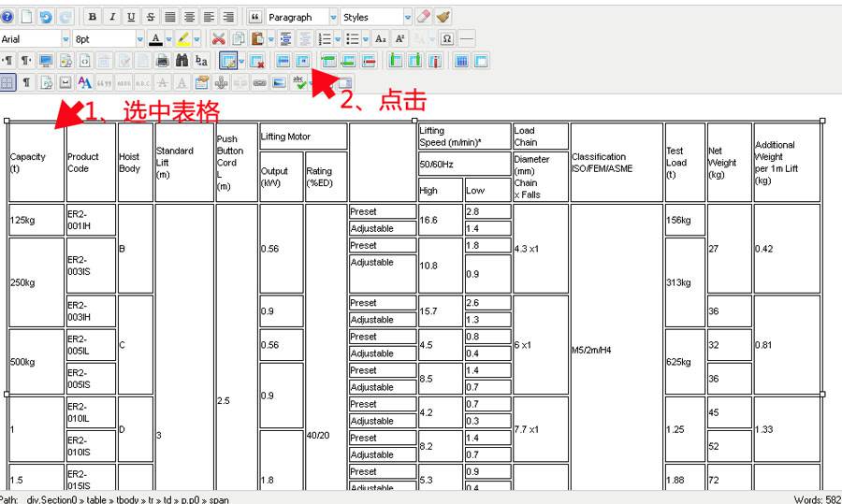Toggle underline formatting
Screen dimensions: 842x504
click(131, 17)
